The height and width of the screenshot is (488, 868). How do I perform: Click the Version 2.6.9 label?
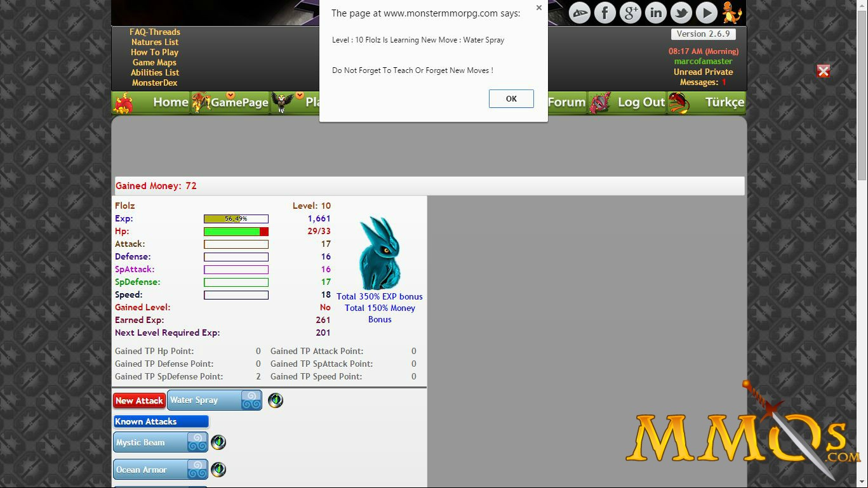703,34
